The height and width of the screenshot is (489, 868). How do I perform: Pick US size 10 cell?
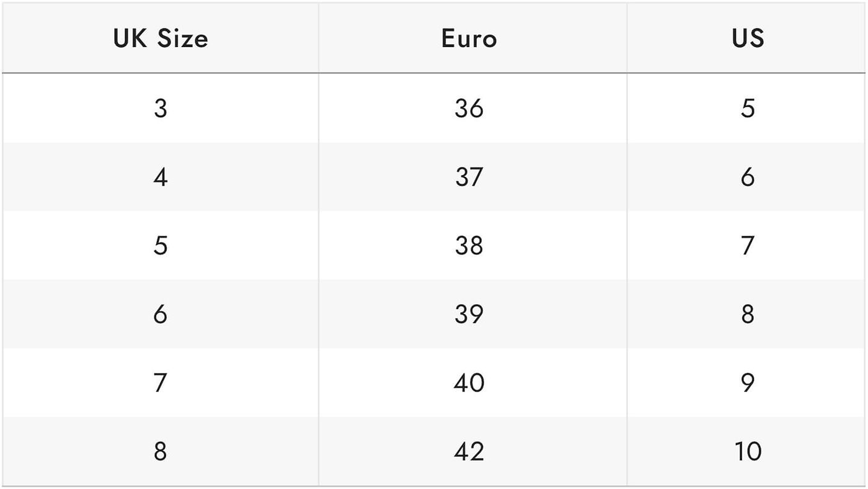tap(748, 451)
